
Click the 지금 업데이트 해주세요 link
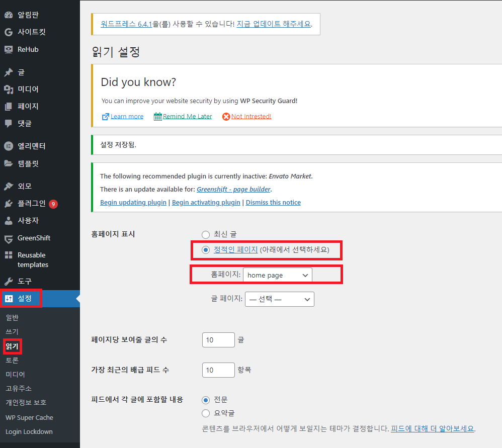[273, 24]
